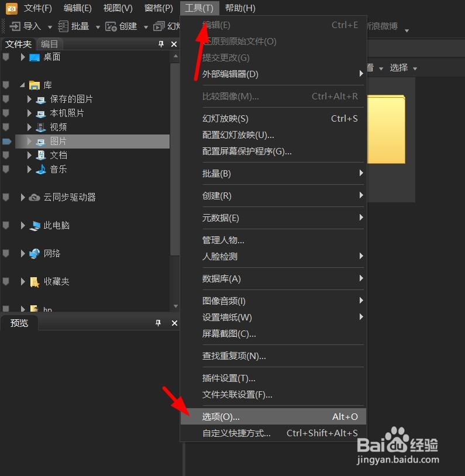Click the Create toolbar icon
Viewport: 465px width, 476px height.
click(111, 27)
